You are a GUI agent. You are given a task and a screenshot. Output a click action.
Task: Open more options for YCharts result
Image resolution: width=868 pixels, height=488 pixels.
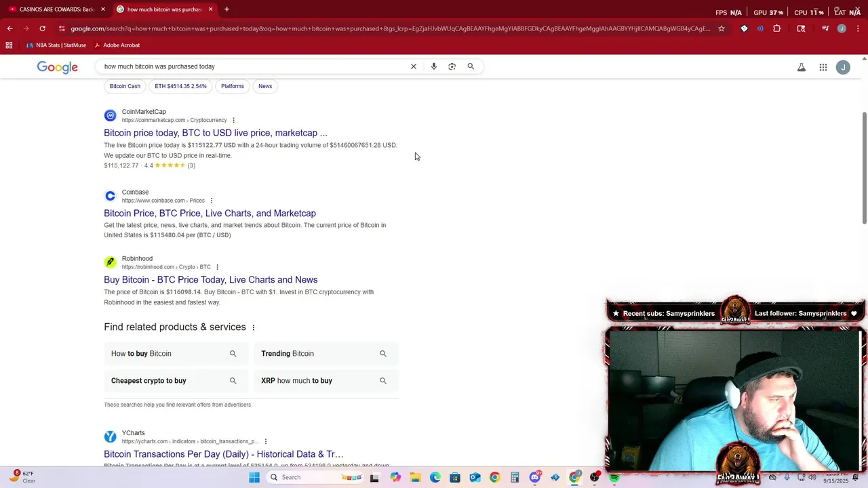tap(266, 441)
